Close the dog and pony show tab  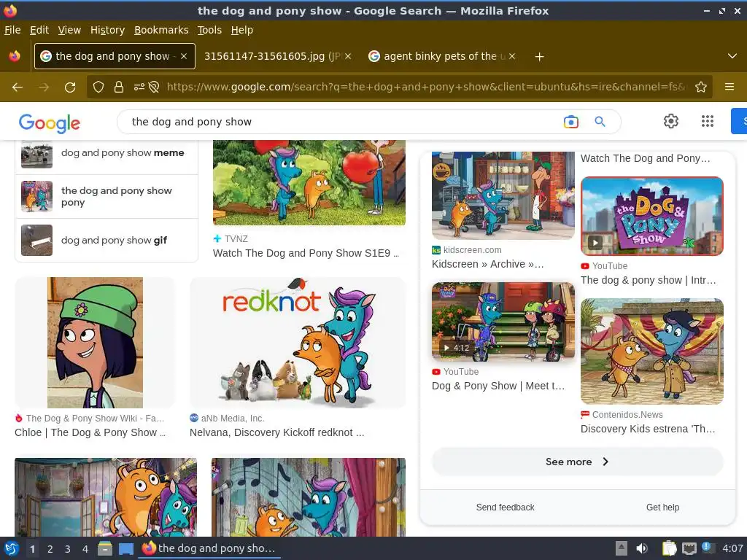[x=184, y=56]
